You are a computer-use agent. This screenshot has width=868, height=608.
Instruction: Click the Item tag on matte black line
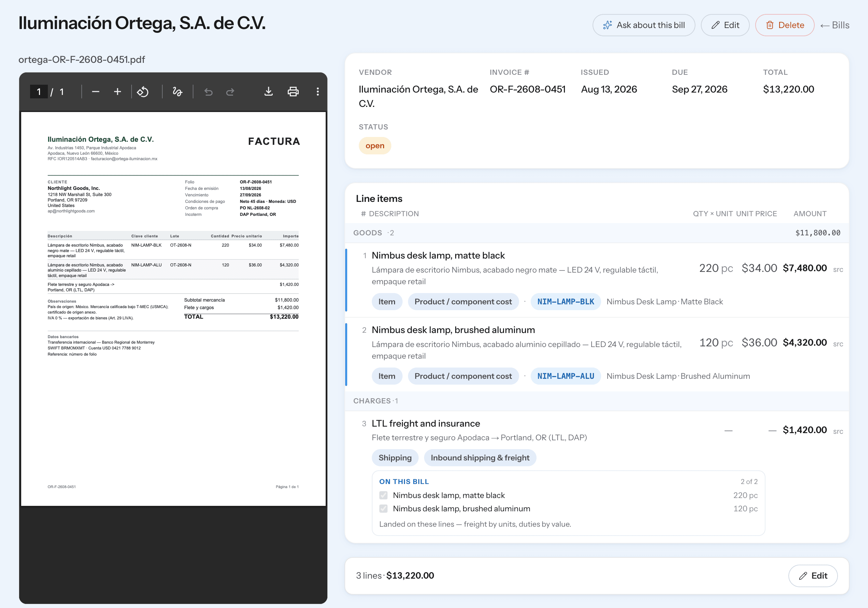387,302
